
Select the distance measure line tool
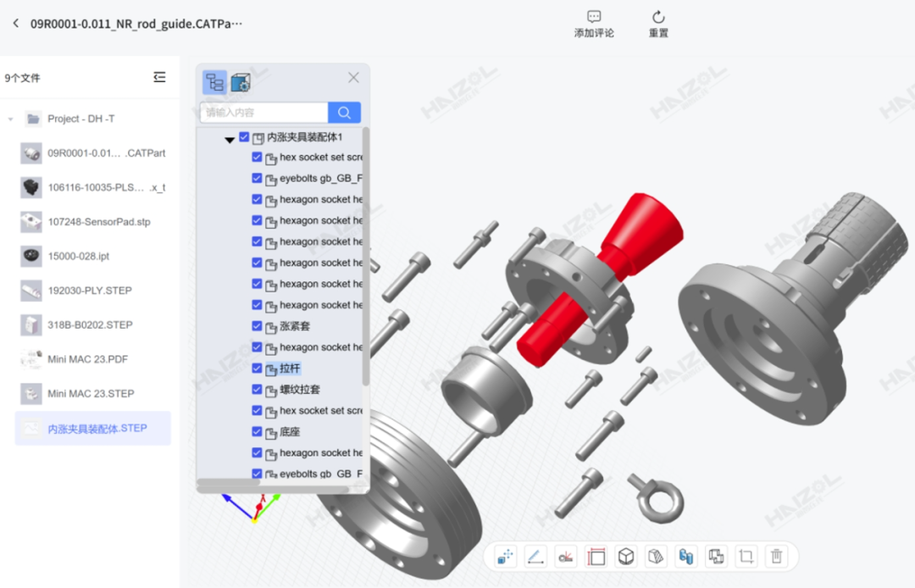click(x=535, y=557)
